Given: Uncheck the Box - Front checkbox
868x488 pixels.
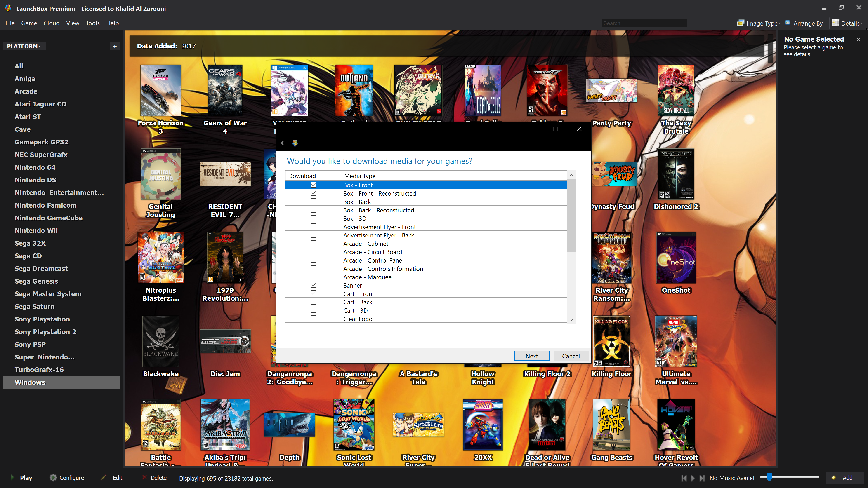Looking at the screenshot, I should click(x=313, y=185).
